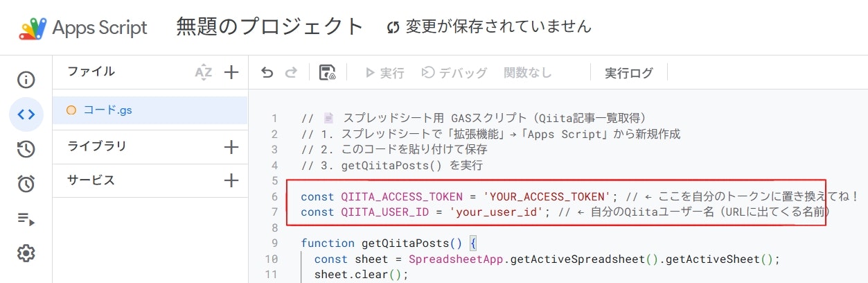Click the Apps Script title text
Screen dimensions: 868x283
(x=100, y=28)
